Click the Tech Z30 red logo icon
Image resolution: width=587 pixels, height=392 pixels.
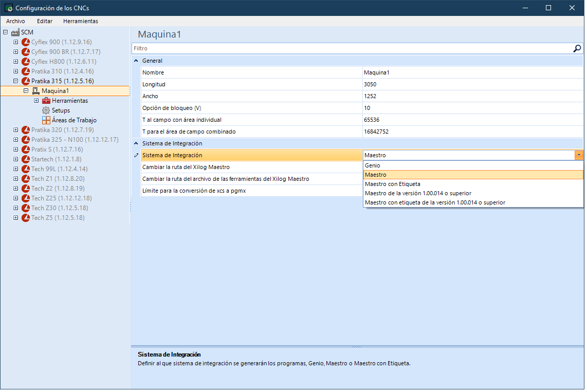pos(26,208)
